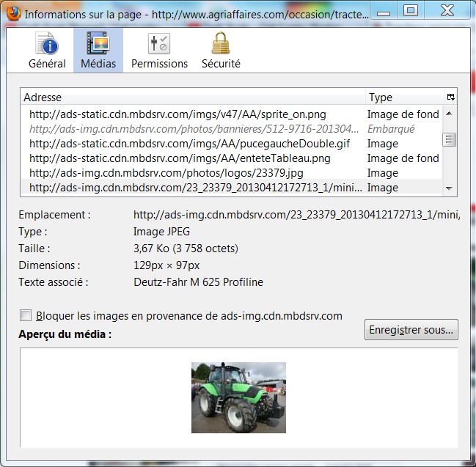476x467 pixels.
Task: Click the Image JPEG type value
Action: [x=161, y=232]
